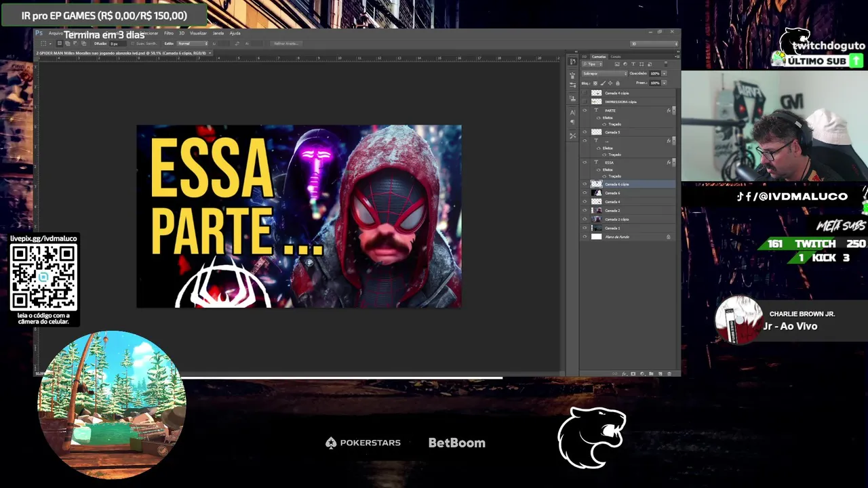Viewport: 868px width, 488px height.
Task: Open the workspace switcher dropdown at top right
Action: [654, 43]
